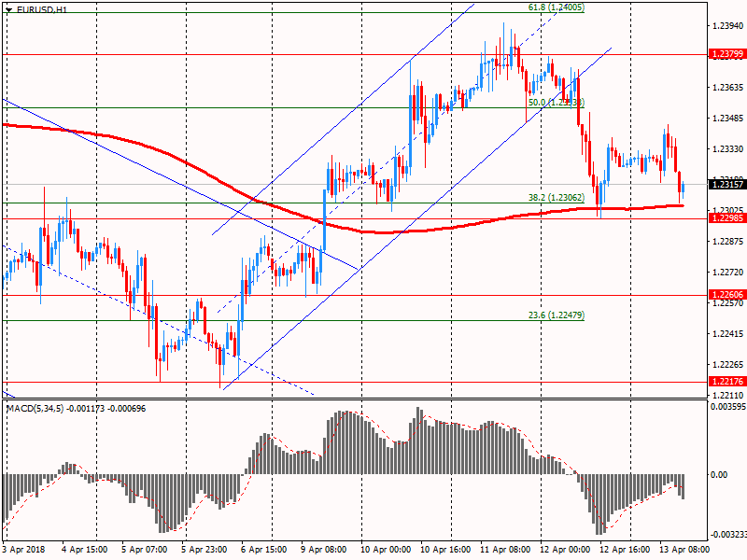The image size is (747, 560).
Task: Click the MACD signal value -0.000696
Action: 126,409
